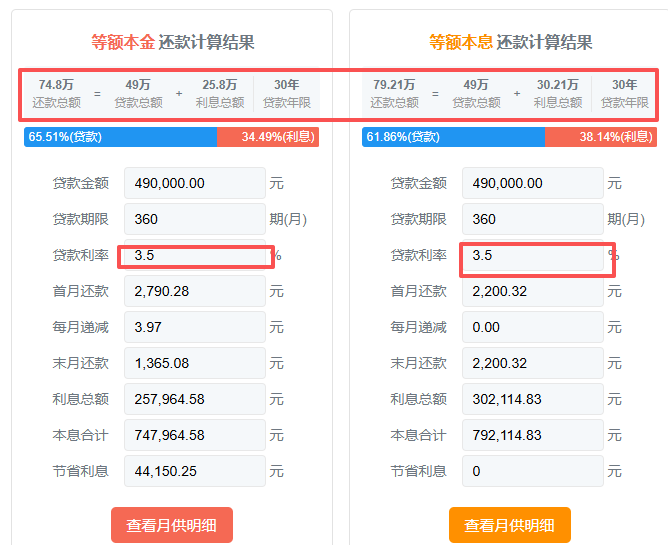Click 查看月供明细 button under 等额本息
668x545 pixels.
[509, 525]
